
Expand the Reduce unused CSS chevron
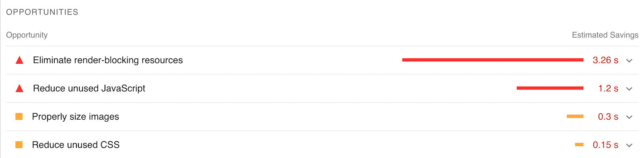point(630,146)
